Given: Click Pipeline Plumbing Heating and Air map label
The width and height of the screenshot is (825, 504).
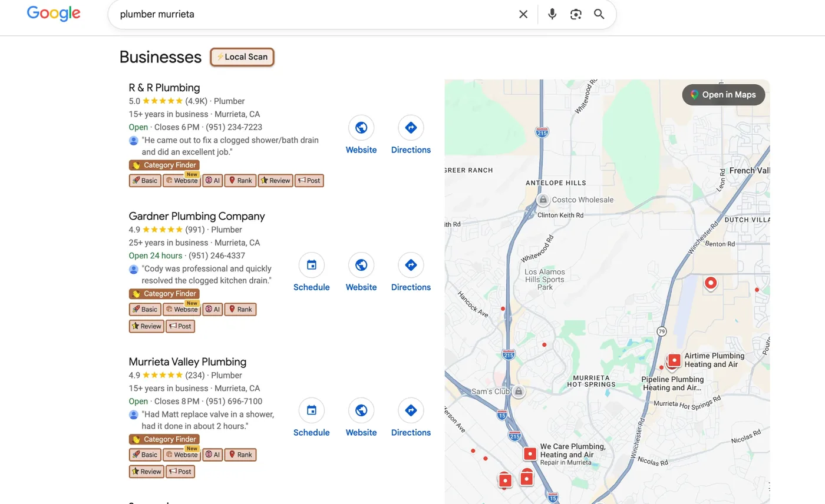Looking at the screenshot, I should pyautogui.click(x=672, y=384).
